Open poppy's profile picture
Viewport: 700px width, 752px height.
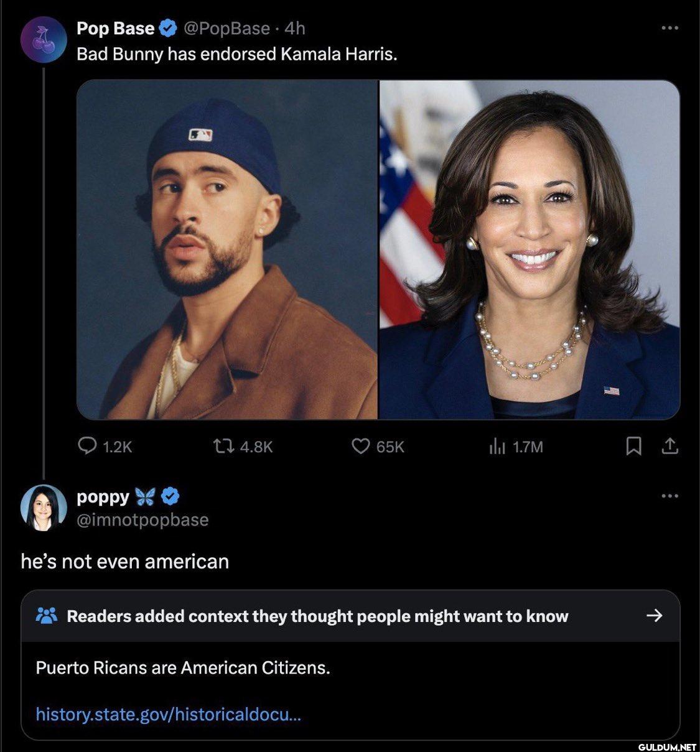tap(44, 507)
